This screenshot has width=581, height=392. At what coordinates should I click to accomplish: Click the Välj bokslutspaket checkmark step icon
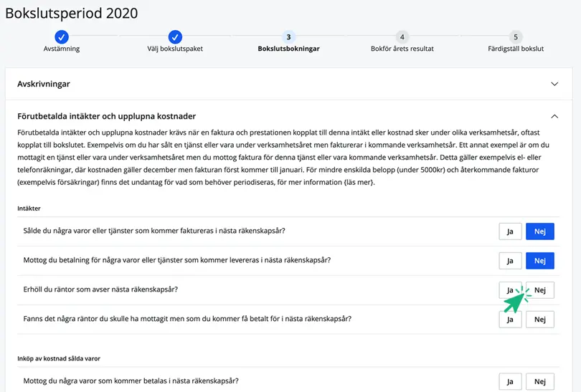tap(175, 37)
